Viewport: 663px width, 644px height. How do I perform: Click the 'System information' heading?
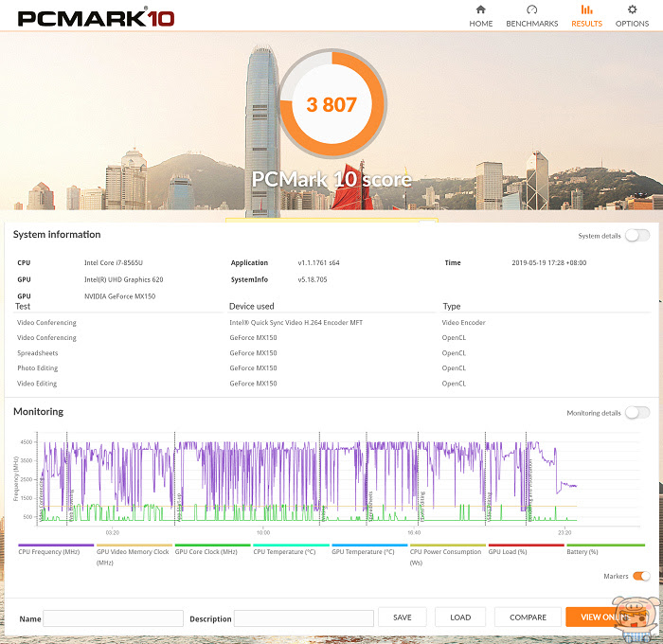[57, 234]
